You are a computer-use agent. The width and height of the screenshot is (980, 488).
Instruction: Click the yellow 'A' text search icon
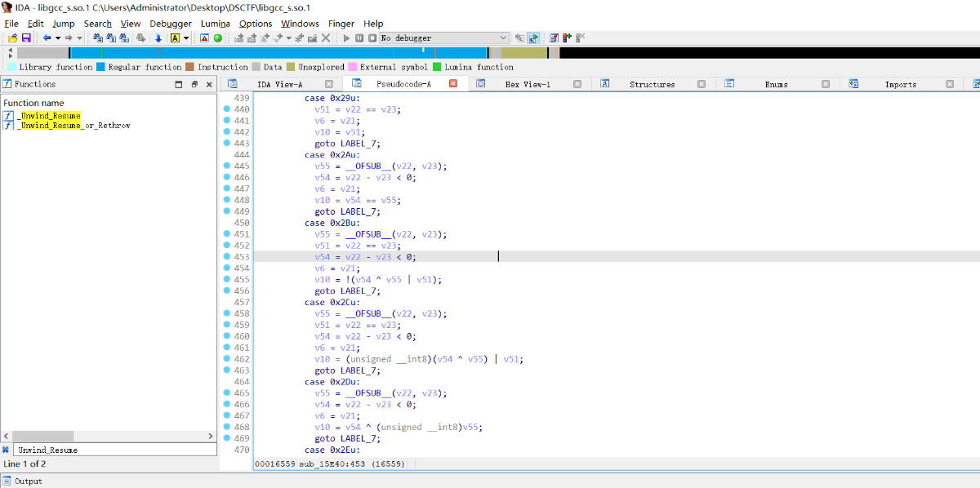175,38
